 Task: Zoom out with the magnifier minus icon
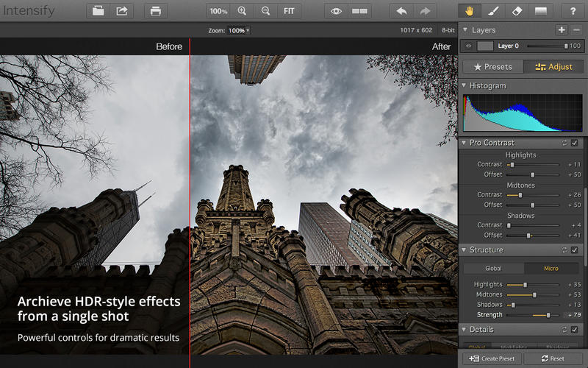[x=265, y=11]
